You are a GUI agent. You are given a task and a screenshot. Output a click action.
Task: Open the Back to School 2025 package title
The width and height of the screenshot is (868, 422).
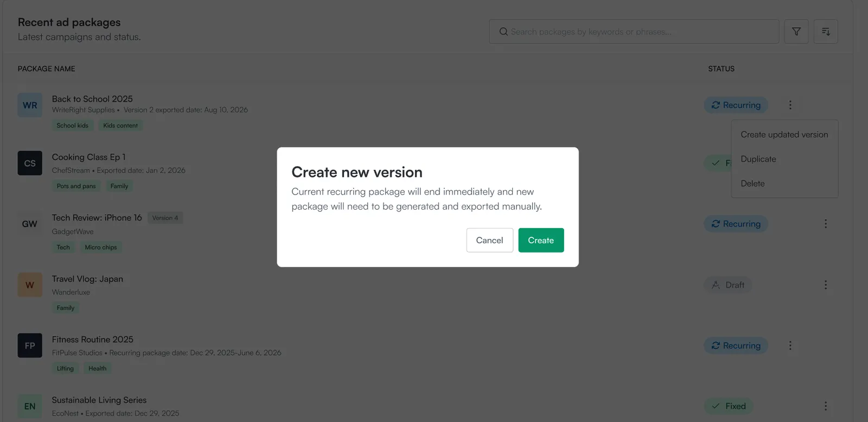pyautogui.click(x=92, y=99)
